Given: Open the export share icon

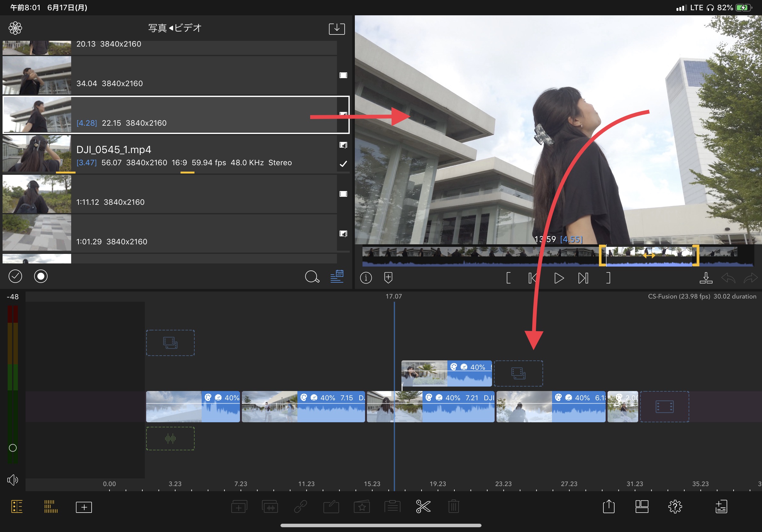Looking at the screenshot, I should click(x=608, y=506).
